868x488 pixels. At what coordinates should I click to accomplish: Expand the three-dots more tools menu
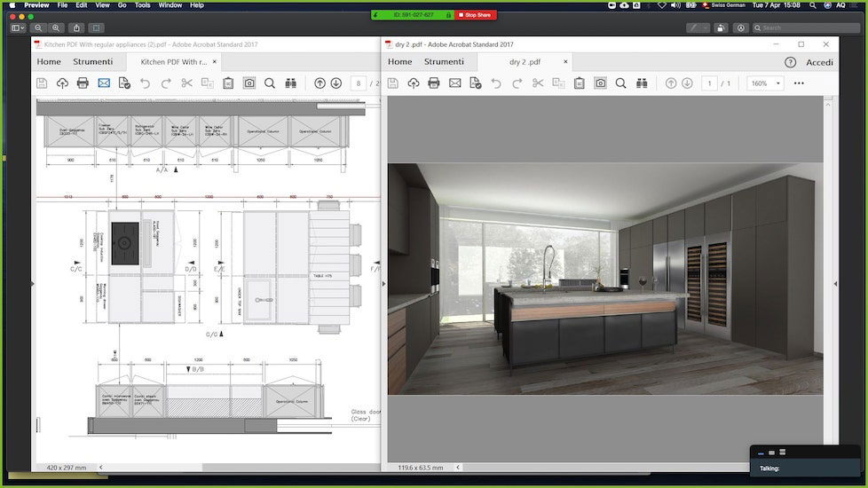point(799,83)
